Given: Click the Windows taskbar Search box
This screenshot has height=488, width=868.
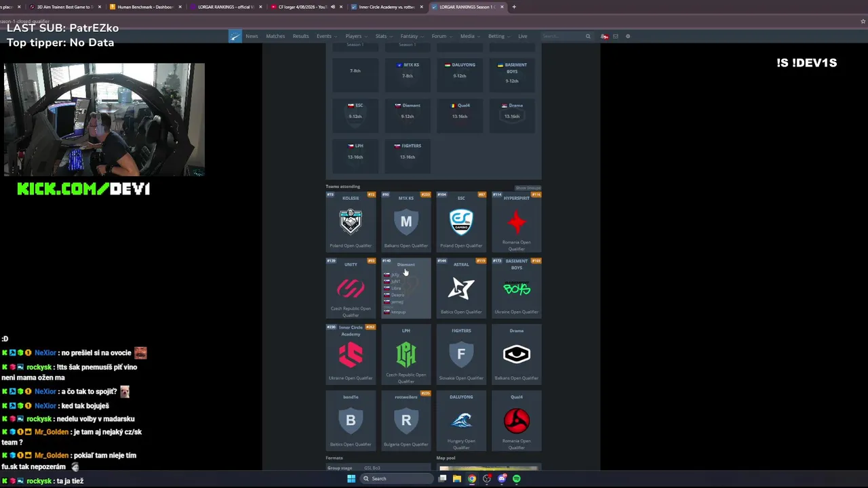Looking at the screenshot, I should 397,479.
